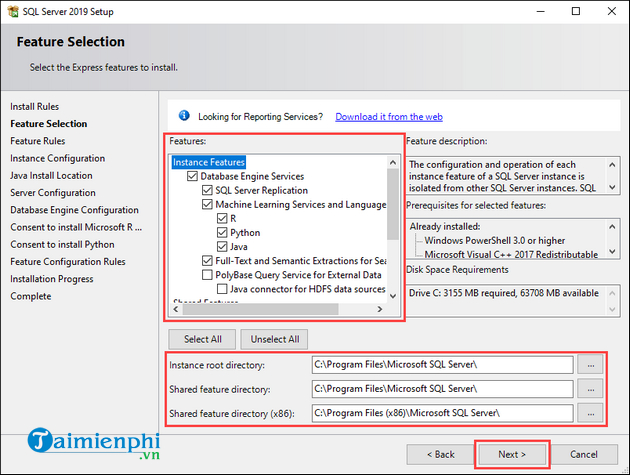Uncheck the R language checkbox

coord(222,219)
